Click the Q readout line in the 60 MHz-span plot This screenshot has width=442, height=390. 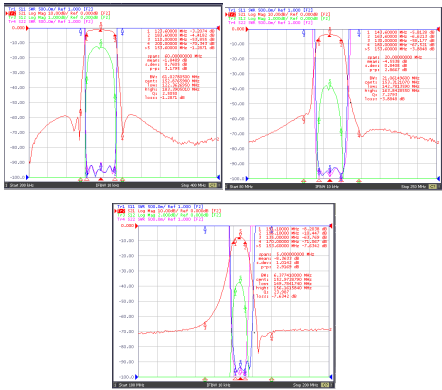tap(164, 94)
